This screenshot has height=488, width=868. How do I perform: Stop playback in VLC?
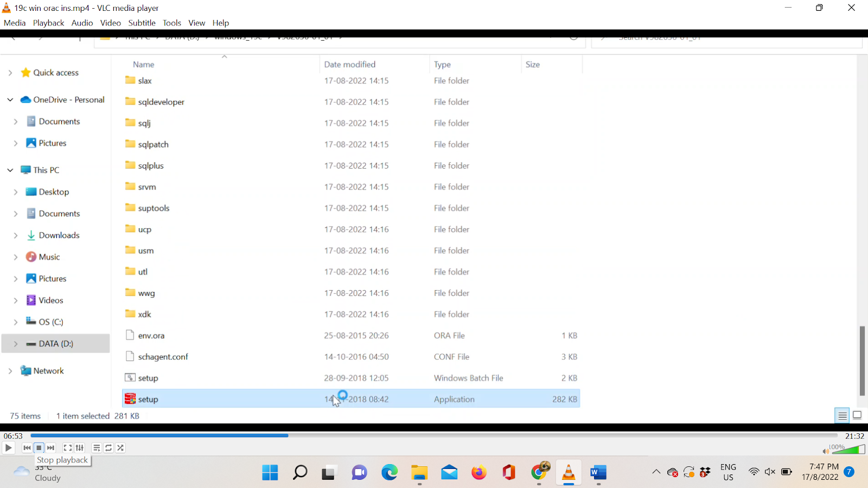[x=39, y=448]
